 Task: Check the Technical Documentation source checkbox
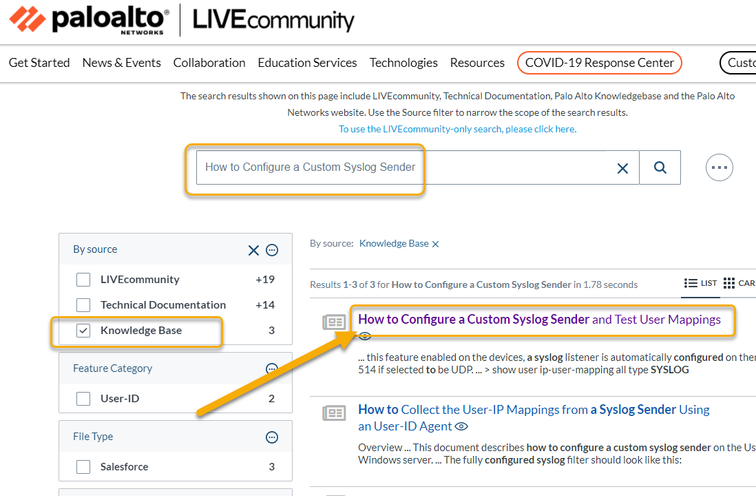pyautogui.click(x=83, y=305)
